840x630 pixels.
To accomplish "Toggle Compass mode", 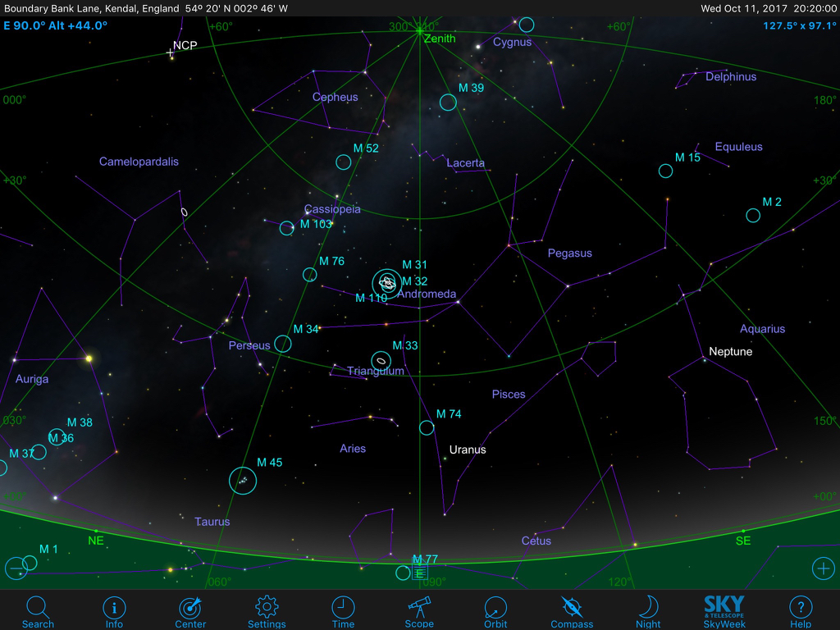I will coord(572,611).
